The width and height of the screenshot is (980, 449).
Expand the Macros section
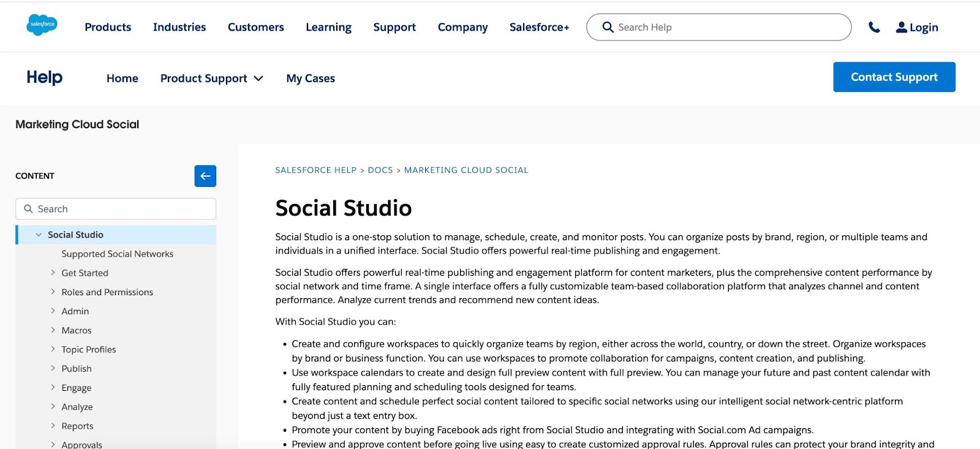[53, 330]
